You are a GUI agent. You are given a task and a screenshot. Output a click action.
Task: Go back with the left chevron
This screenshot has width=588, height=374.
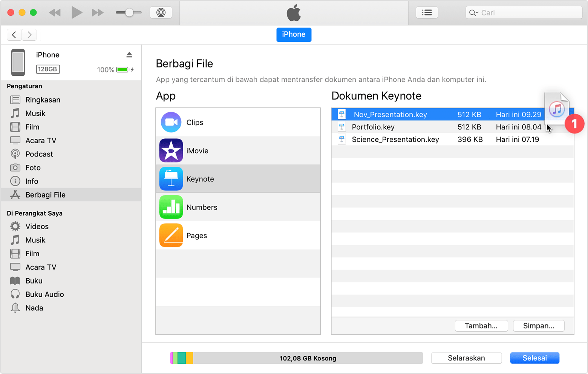click(14, 35)
